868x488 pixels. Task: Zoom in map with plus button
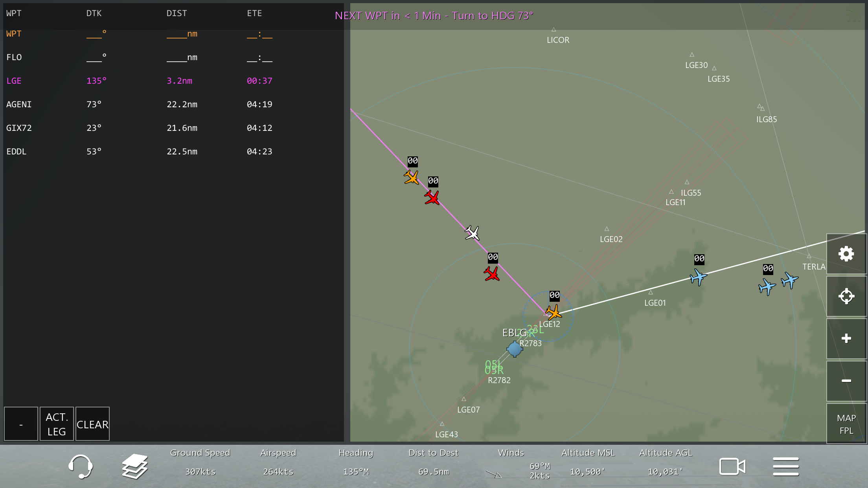pyautogui.click(x=846, y=338)
